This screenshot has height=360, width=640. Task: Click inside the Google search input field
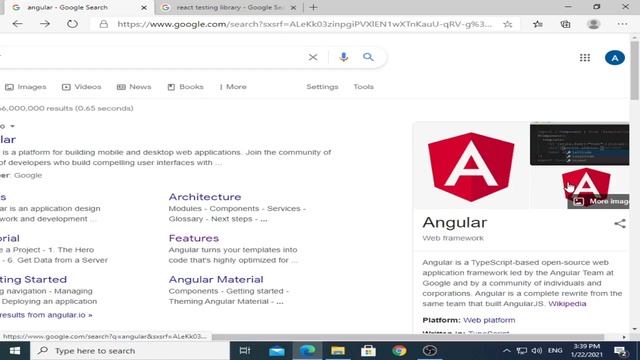click(151, 58)
